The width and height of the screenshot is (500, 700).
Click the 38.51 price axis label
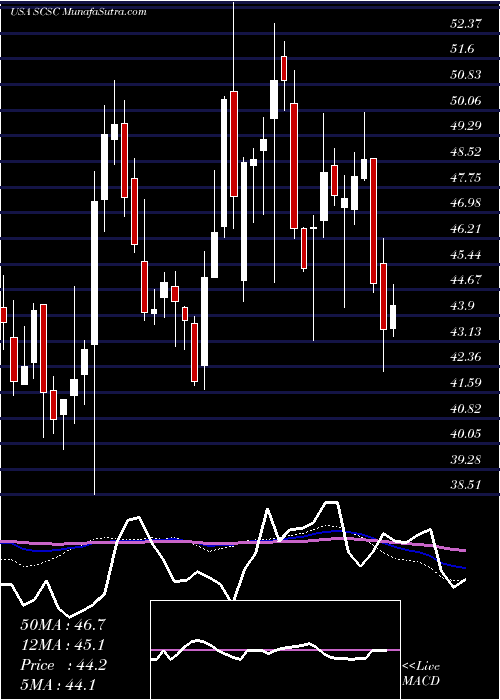tap(466, 486)
